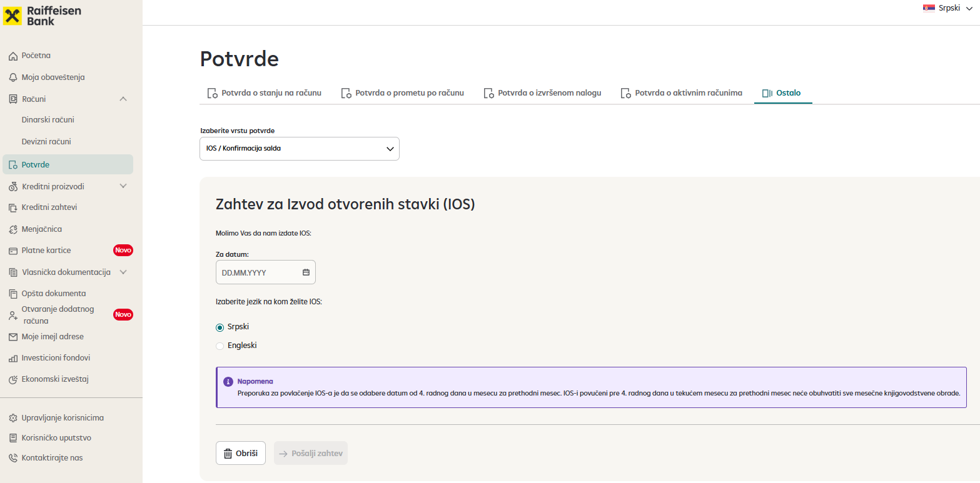Open the IOS / Konfirmacija salda dropdown
The width and height of the screenshot is (980, 483).
300,149
